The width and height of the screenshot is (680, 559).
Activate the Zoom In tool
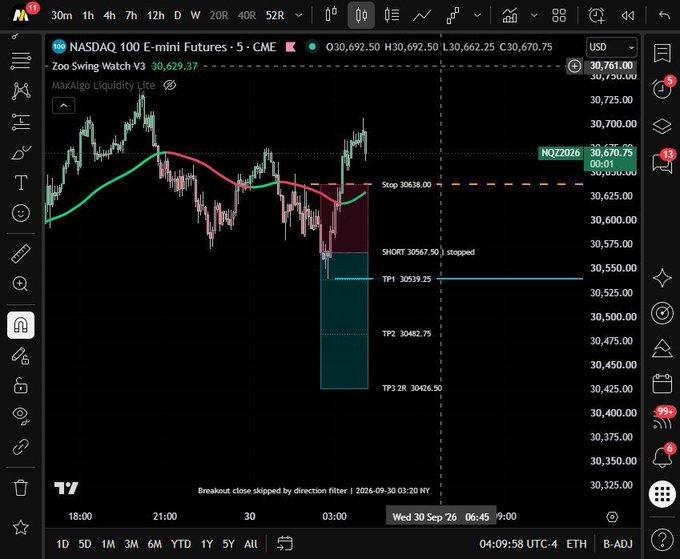click(21, 284)
